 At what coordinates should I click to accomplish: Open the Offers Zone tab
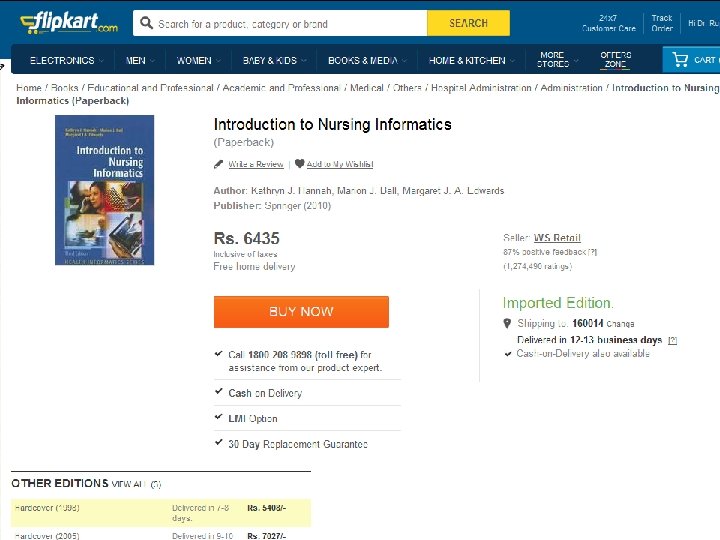pyautogui.click(x=615, y=60)
